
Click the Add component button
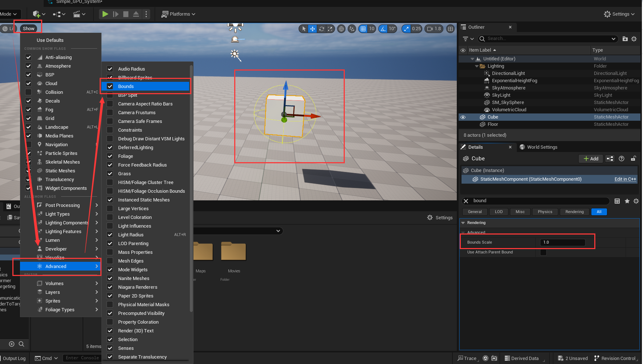point(591,159)
